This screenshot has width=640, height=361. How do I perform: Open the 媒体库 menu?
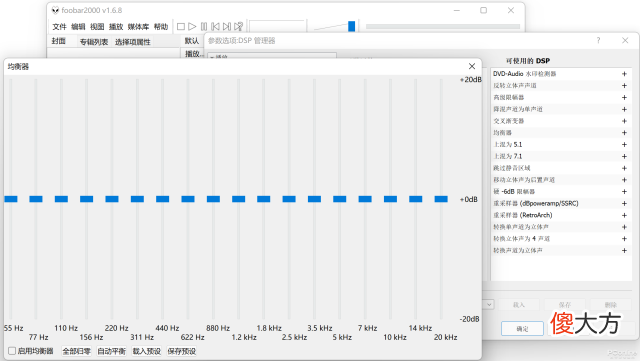point(138,27)
